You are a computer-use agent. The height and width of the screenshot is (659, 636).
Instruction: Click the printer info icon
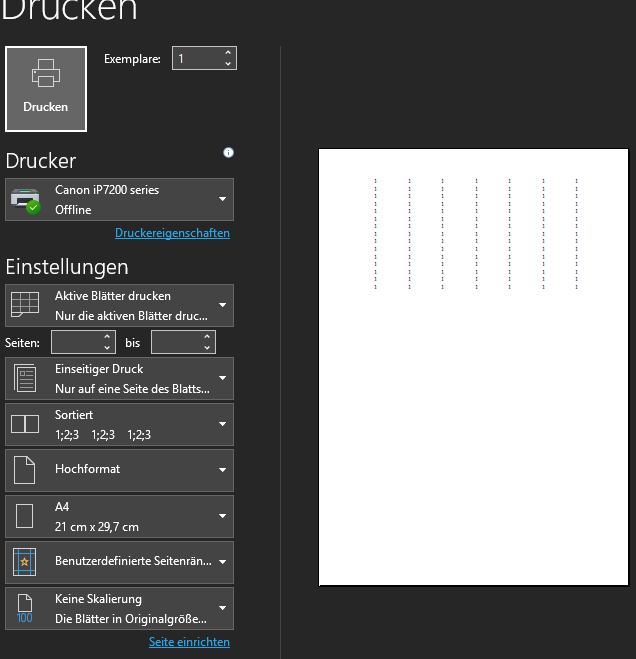228,153
